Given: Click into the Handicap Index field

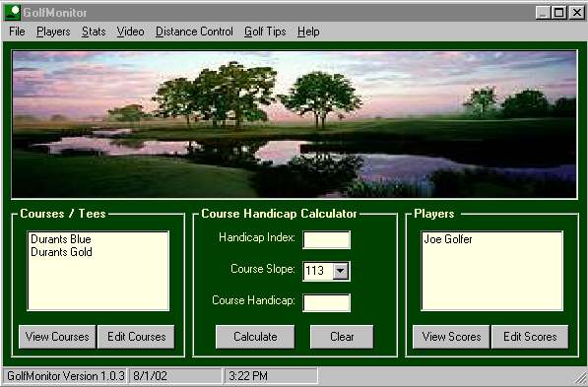Looking at the screenshot, I should coord(327,240).
